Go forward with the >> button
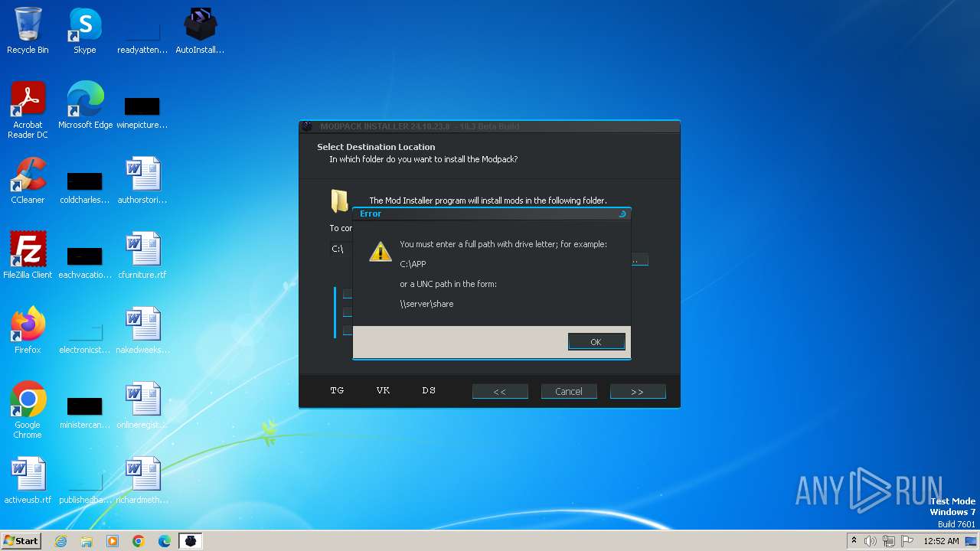The width and height of the screenshot is (980, 551). point(638,391)
